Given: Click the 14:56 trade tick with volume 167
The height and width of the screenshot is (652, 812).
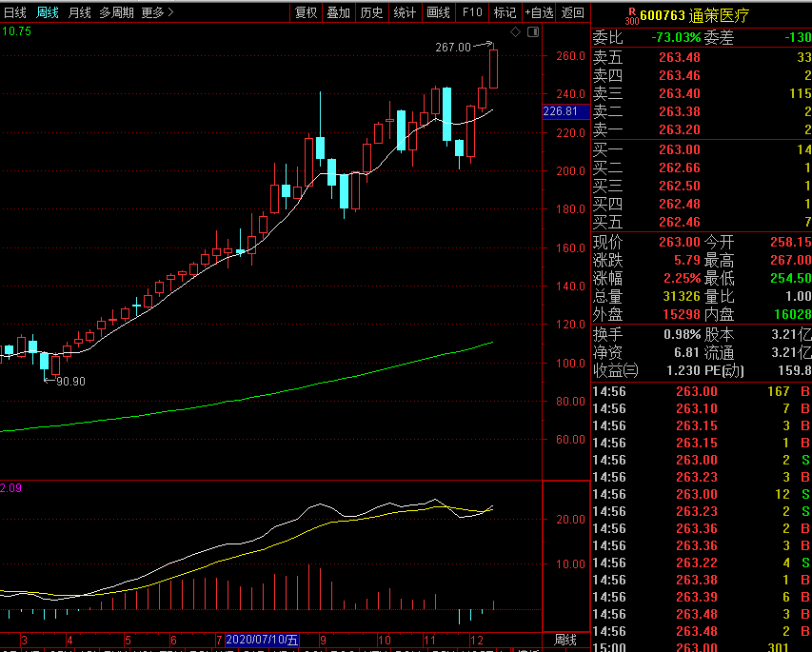Looking at the screenshot, I should 702,391.
